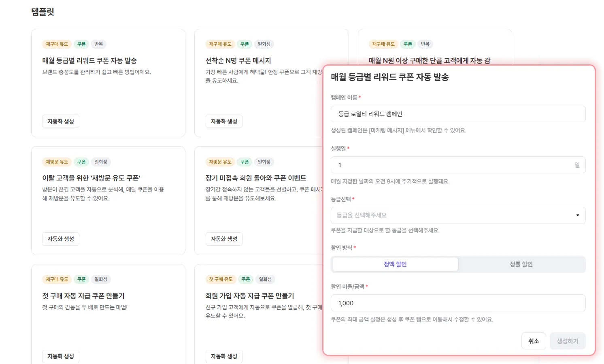This screenshot has height=364, width=604.
Task: Click the dropdown arrow in 등급선택
Action: pyautogui.click(x=577, y=215)
